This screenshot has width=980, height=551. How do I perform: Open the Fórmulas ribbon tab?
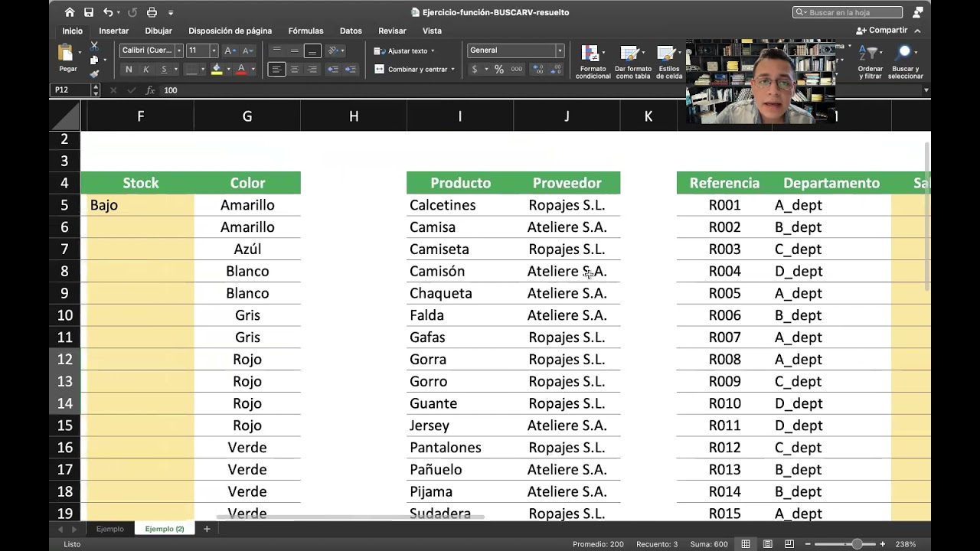click(x=305, y=31)
